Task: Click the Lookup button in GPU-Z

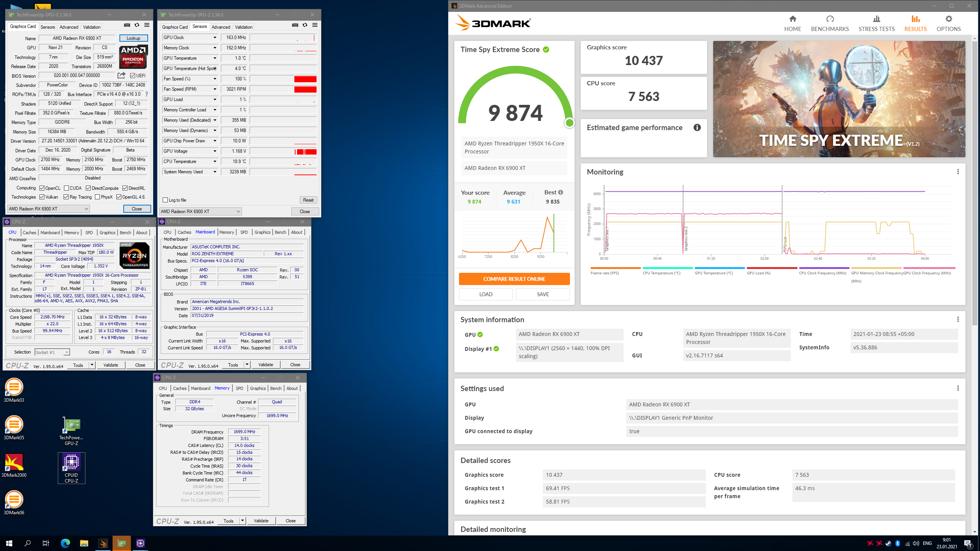Action: (133, 38)
